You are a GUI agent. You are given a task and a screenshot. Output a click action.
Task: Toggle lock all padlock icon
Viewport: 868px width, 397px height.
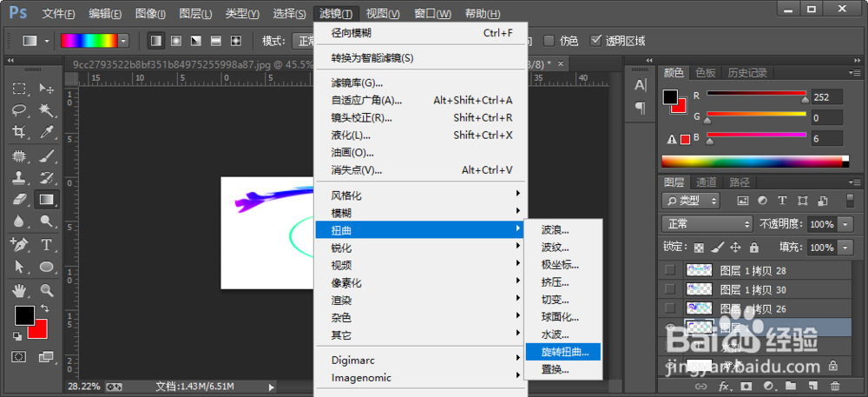tap(754, 248)
